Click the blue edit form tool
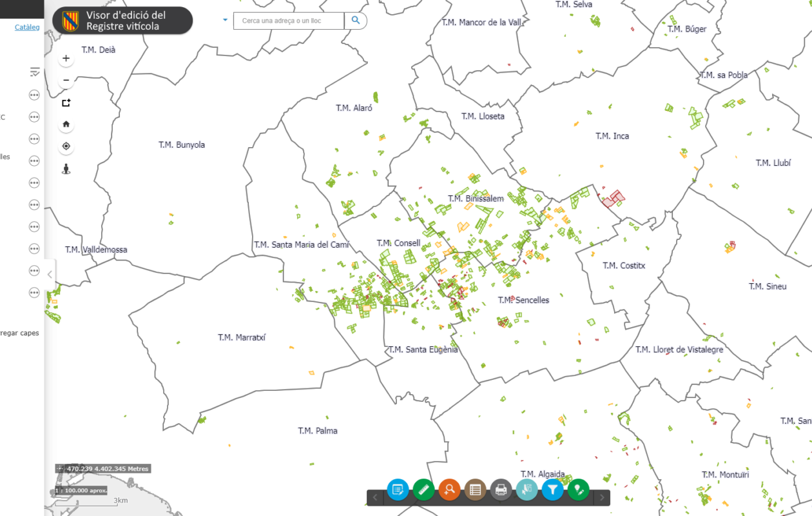The height and width of the screenshot is (516, 812). point(398,490)
